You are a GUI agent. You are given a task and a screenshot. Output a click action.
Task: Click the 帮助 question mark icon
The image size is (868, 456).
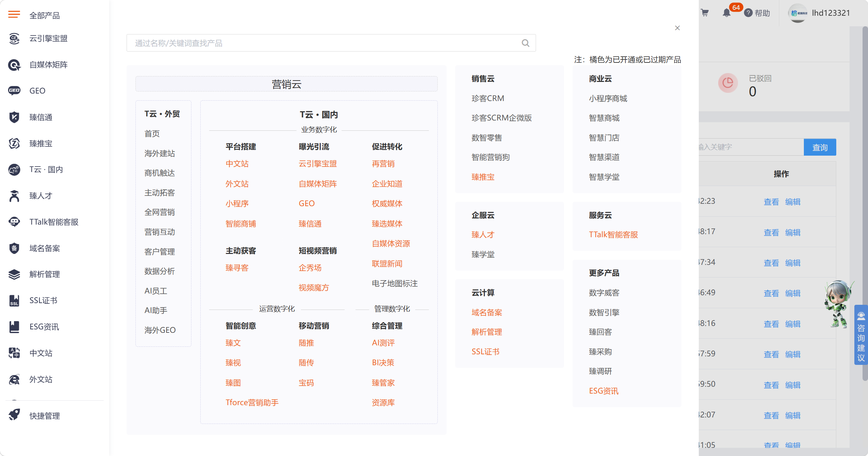tap(748, 13)
